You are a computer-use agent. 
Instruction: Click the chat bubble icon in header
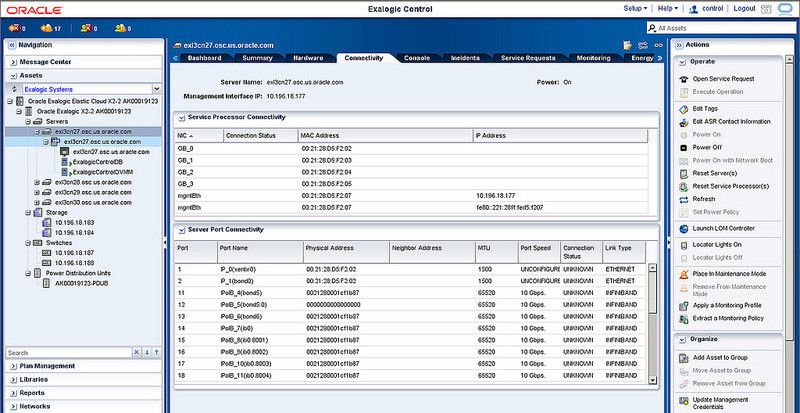[784, 9]
